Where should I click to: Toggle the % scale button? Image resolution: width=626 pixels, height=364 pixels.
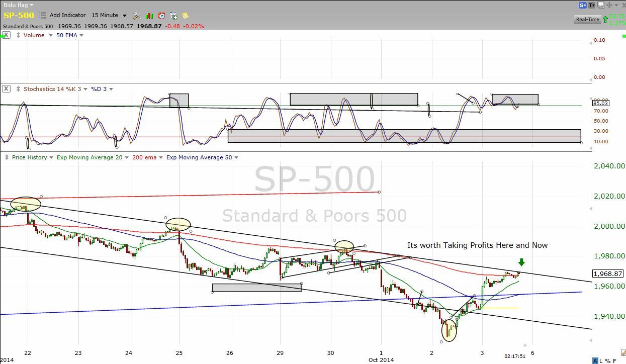coord(608,360)
